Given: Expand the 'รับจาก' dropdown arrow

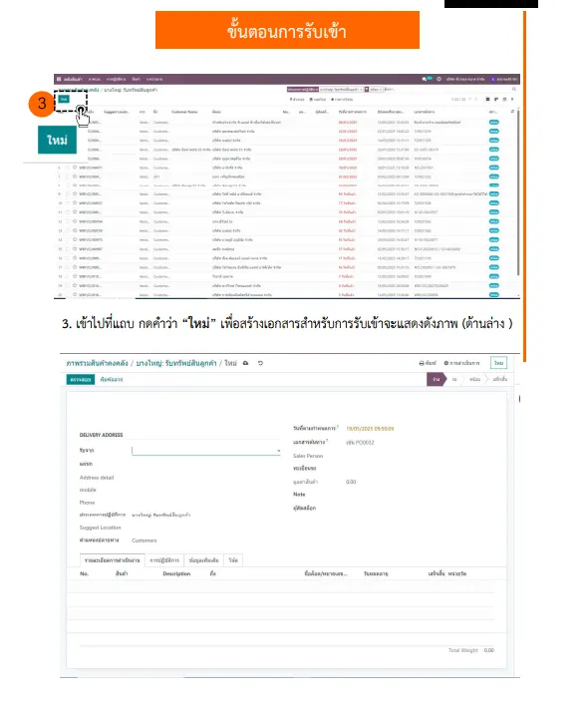Looking at the screenshot, I should (x=278, y=451).
